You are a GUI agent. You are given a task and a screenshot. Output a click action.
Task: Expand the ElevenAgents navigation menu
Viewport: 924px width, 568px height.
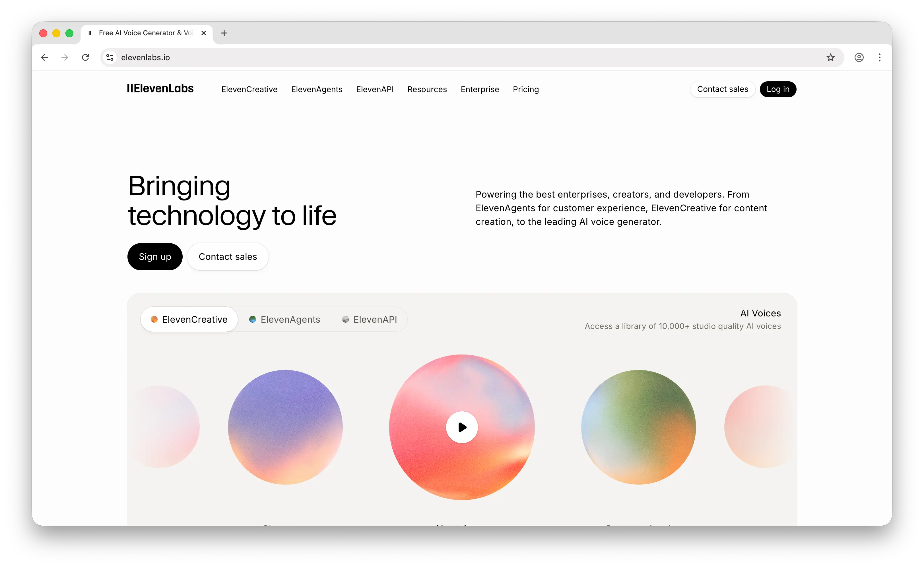(317, 89)
